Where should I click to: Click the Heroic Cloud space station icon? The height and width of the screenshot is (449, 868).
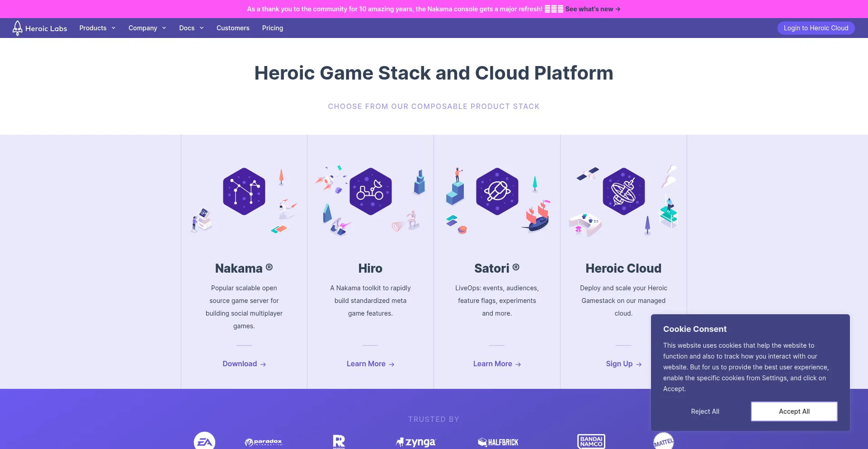[x=623, y=191]
